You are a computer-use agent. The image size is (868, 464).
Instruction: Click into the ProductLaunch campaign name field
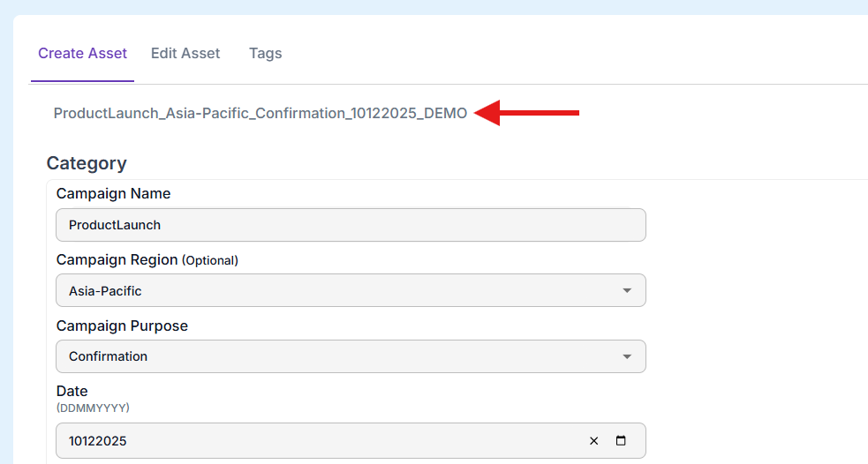point(350,225)
